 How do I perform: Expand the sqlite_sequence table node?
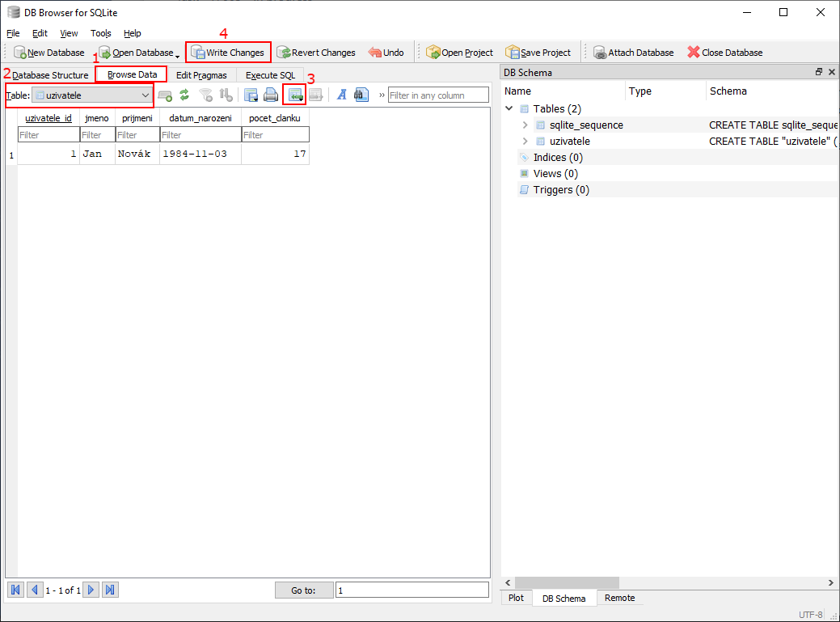pos(525,125)
